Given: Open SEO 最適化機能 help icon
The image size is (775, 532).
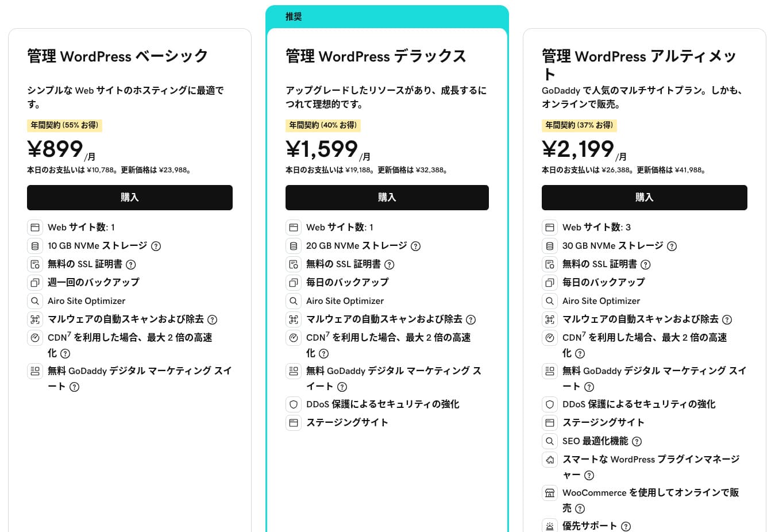Looking at the screenshot, I should click(637, 442).
